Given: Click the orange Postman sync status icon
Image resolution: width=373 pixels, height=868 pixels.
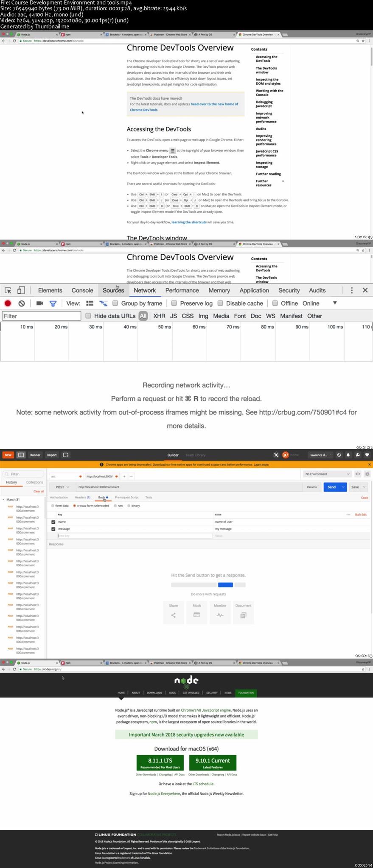Looking at the screenshot, I should 286,455.
